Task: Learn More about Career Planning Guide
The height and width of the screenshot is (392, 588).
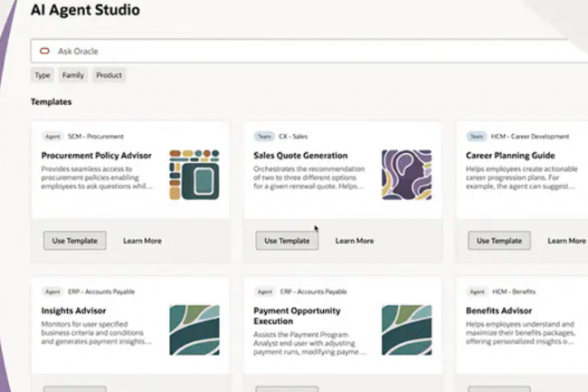Action: (566, 241)
